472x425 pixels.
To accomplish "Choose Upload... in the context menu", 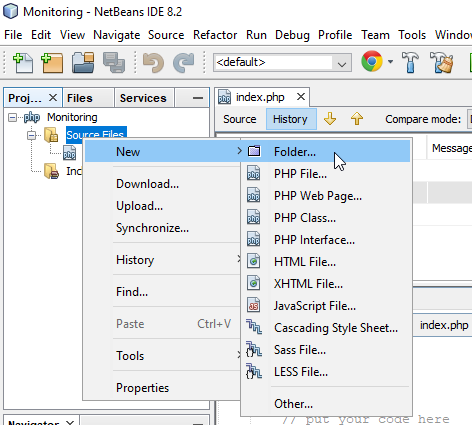I will pyautogui.click(x=139, y=206).
